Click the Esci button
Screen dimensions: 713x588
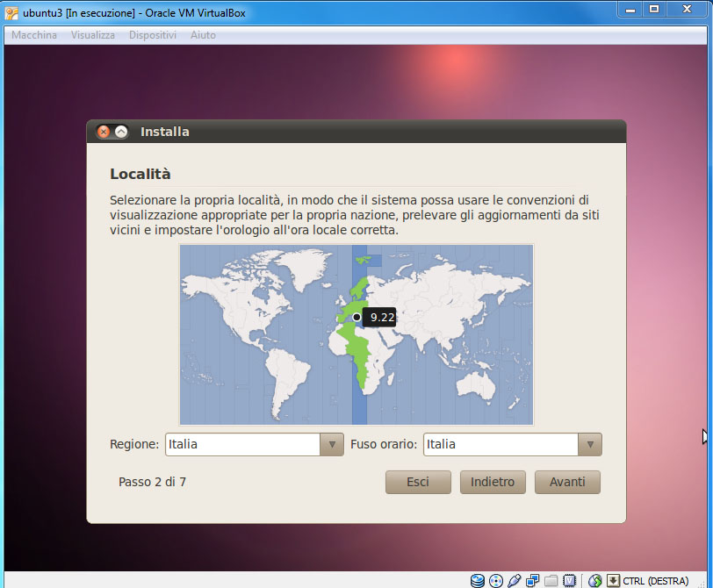(x=418, y=482)
